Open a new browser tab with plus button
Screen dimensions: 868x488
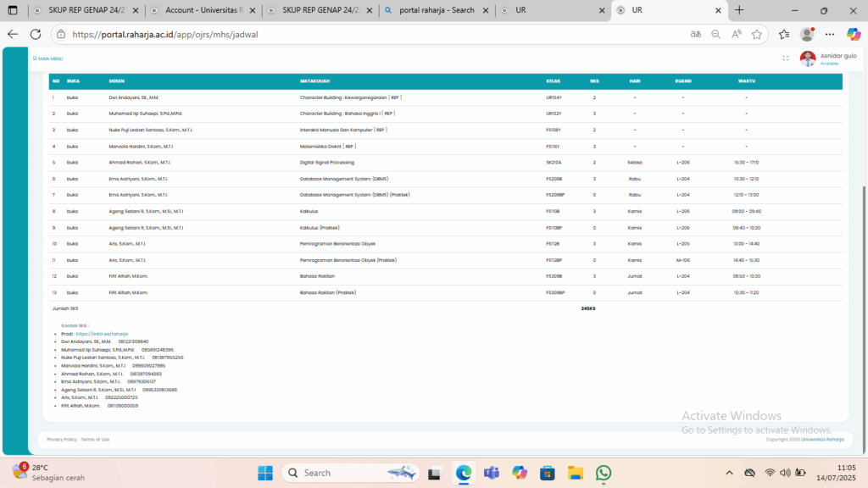click(739, 10)
